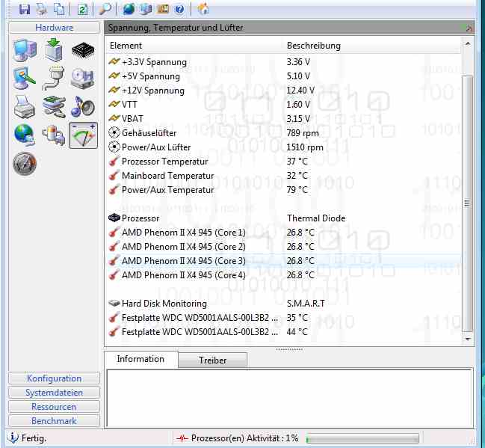Viewport: 485px width, 448px height.
Task: Select the processor chip icon
Action: 83,50
